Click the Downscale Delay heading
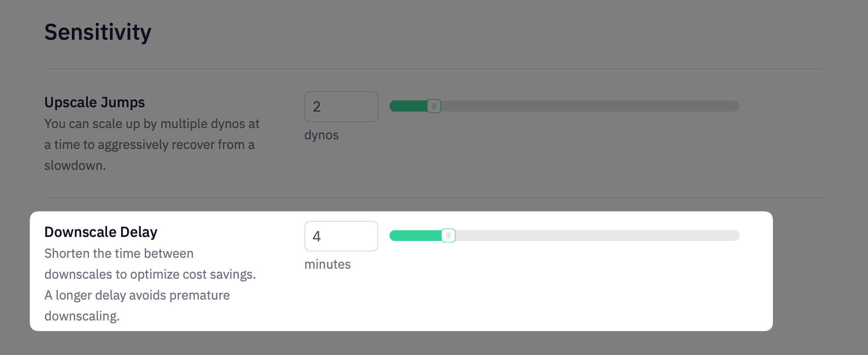868x355 pixels. coord(101,232)
